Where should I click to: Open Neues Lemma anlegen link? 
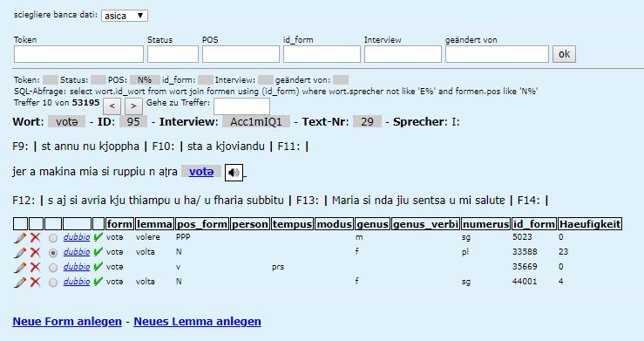(x=197, y=321)
